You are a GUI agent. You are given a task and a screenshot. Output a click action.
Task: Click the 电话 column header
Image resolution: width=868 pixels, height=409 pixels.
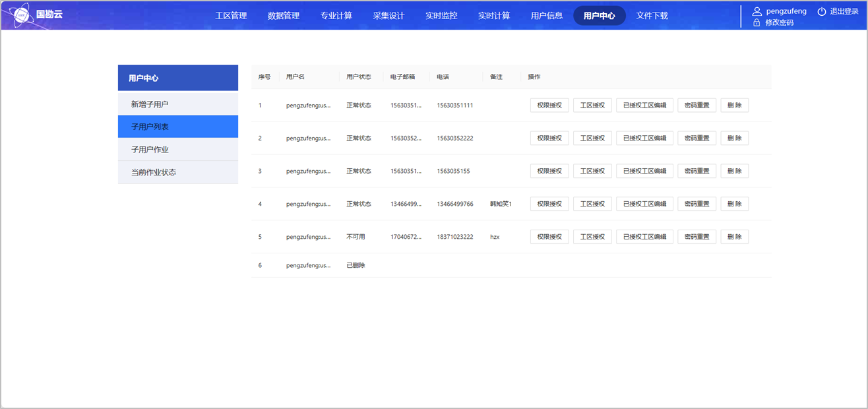click(x=443, y=77)
